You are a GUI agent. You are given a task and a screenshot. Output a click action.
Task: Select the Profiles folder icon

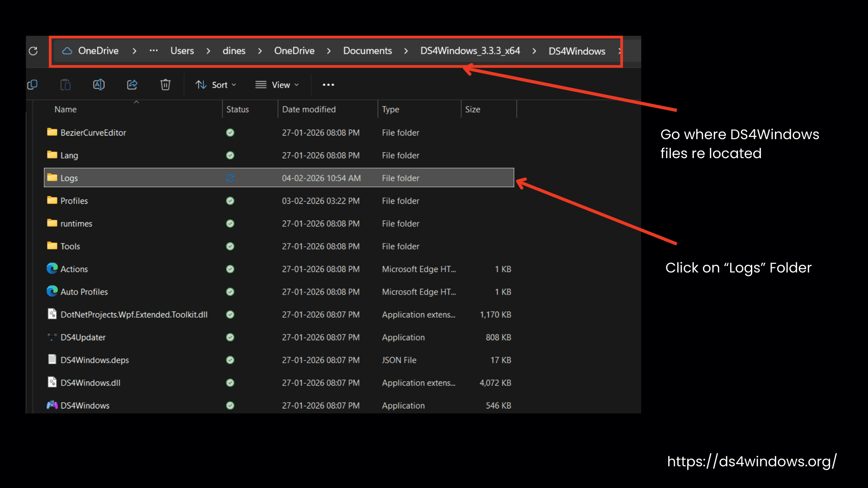coord(52,200)
